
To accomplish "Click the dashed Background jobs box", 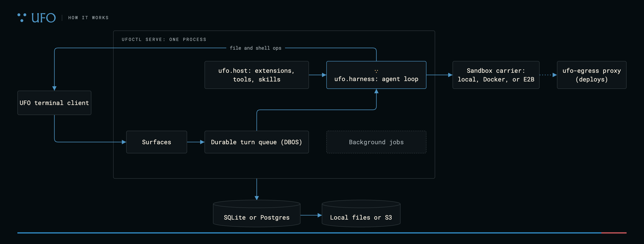I will coord(376,142).
